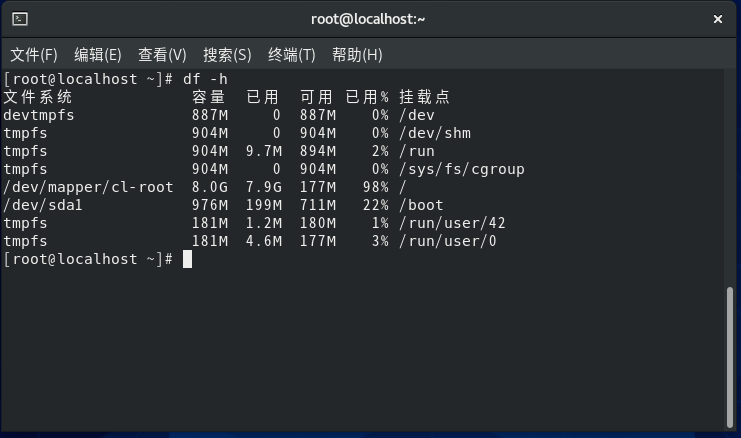Click the /run/user/0 mount point
741x438 pixels.
pos(448,241)
